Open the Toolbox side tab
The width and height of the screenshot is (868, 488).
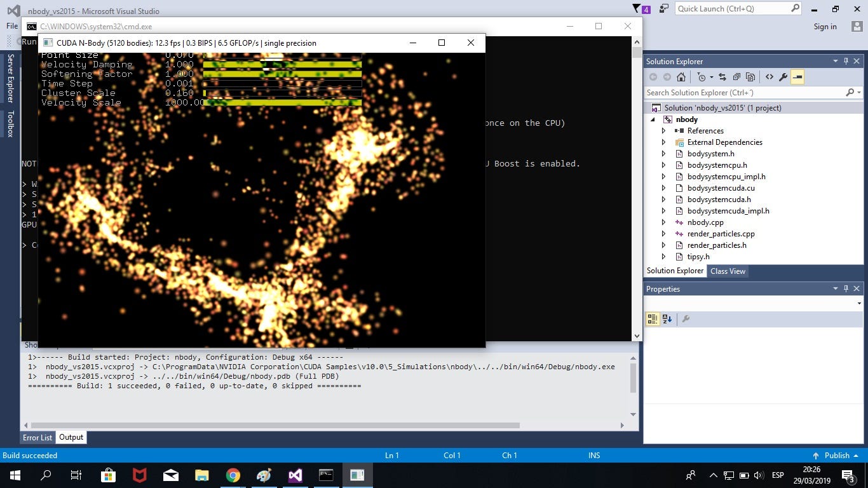point(10,124)
